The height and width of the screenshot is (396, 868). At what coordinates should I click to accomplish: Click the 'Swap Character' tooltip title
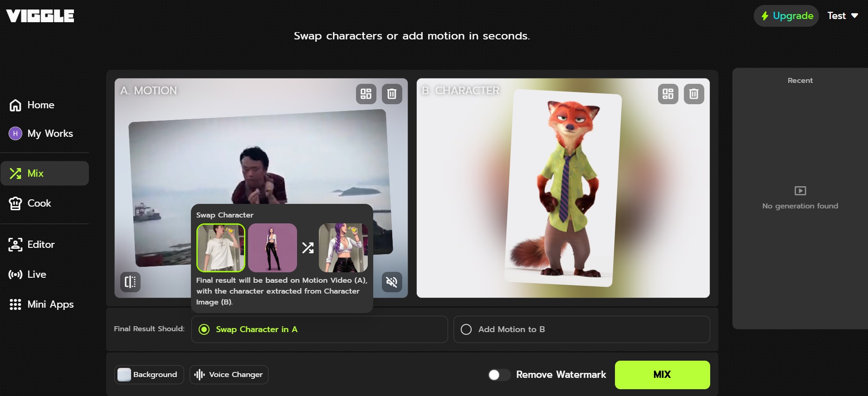tap(225, 215)
